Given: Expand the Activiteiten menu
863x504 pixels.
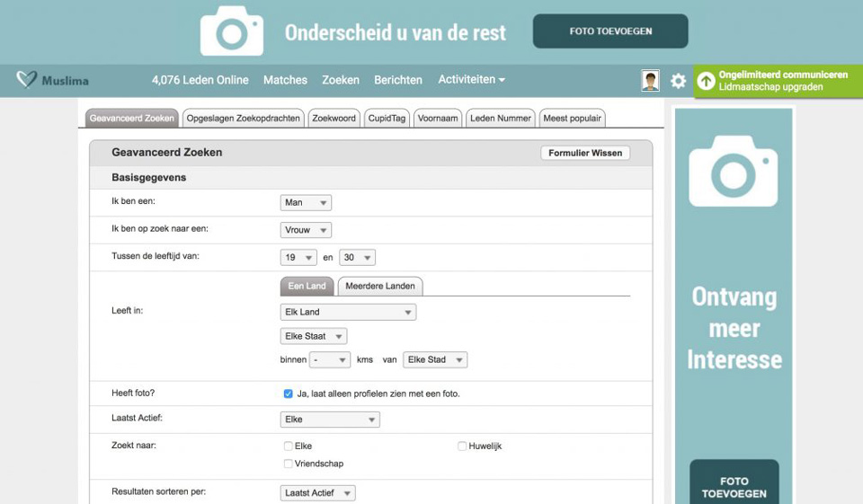Looking at the screenshot, I should [471, 80].
